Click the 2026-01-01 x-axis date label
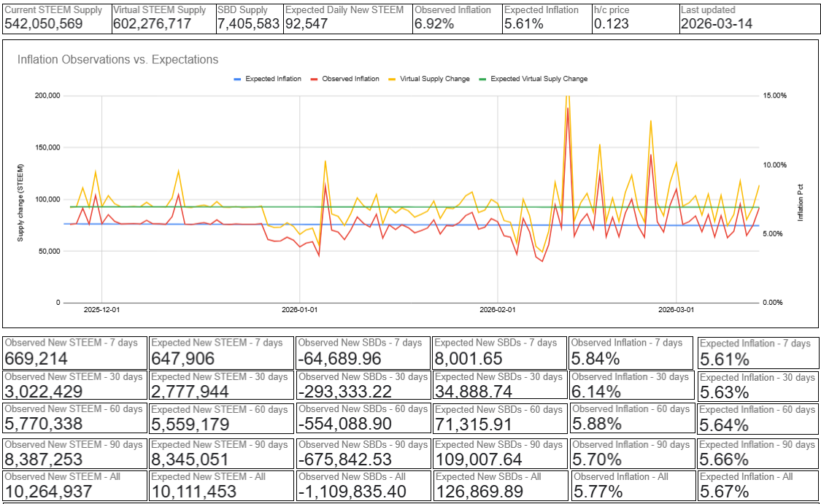 [x=299, y=310]
